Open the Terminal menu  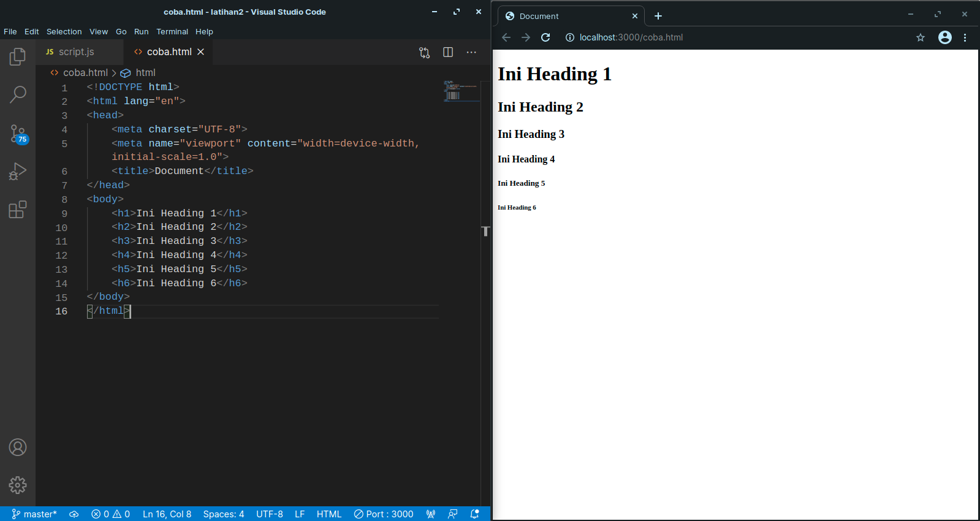pyautogui.click(x=172, y=32)
